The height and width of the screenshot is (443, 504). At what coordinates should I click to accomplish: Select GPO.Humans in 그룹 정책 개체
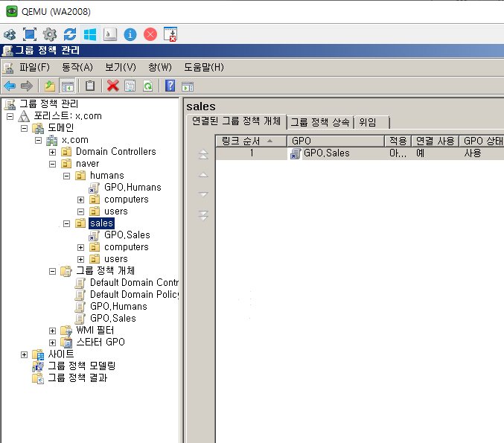[118, 306]
